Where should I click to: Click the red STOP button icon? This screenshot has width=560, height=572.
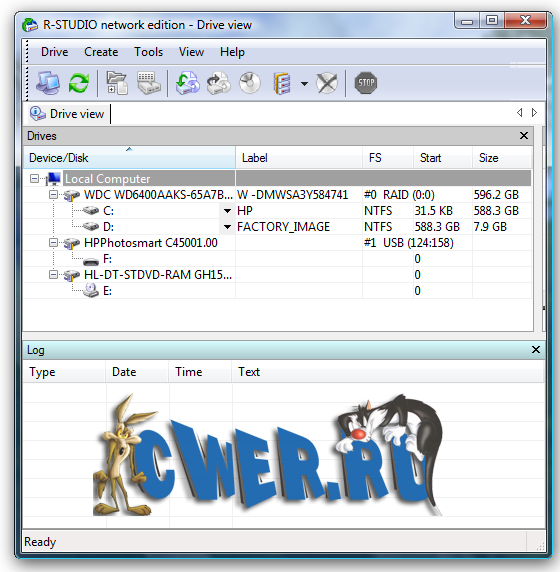coord(366,83)
